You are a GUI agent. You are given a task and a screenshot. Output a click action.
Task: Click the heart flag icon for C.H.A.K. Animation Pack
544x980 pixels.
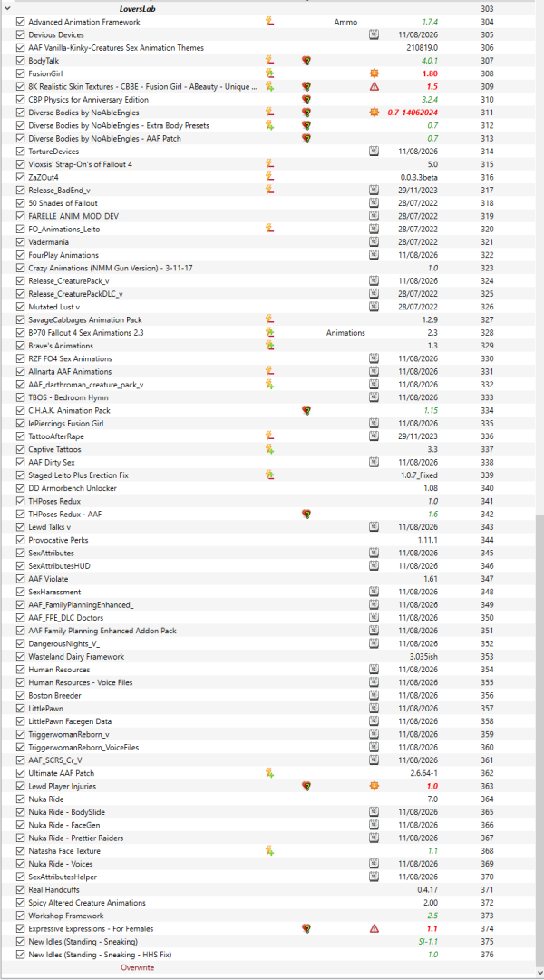306,411
